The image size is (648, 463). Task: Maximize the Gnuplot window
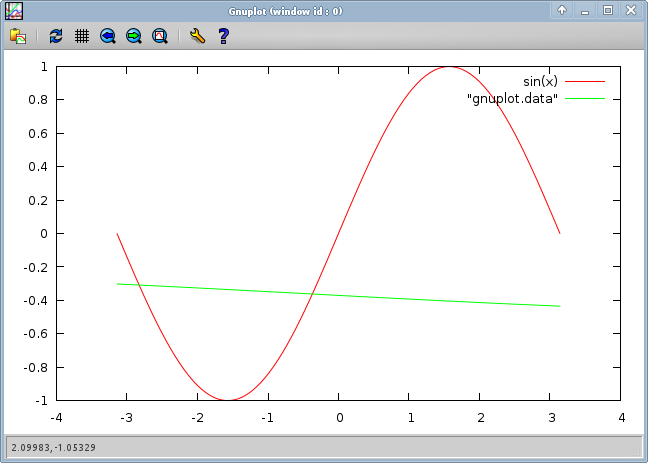[607, 10]
